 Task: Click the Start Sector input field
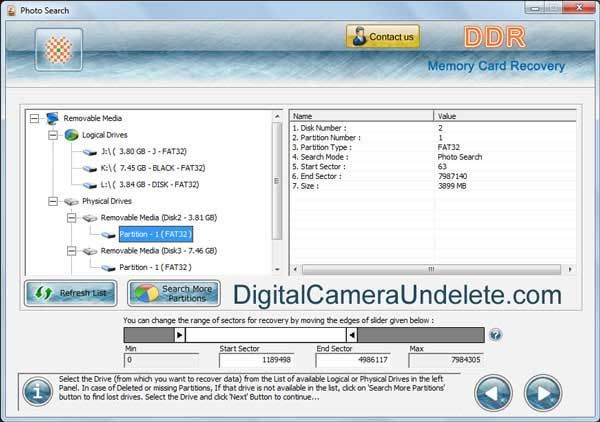click(256, 360)
